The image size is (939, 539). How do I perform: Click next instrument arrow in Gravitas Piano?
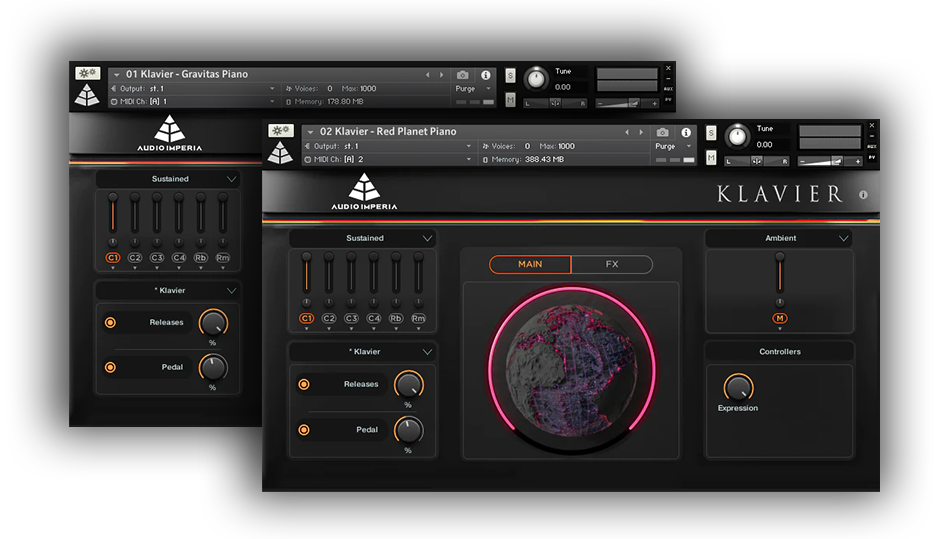[442, 75]
